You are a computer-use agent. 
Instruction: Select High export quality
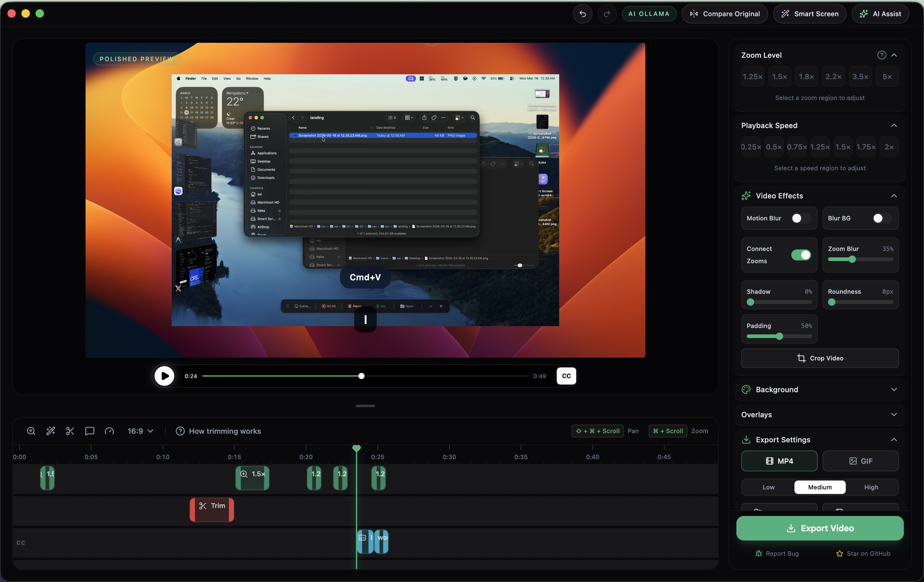(x=871, y=487)
